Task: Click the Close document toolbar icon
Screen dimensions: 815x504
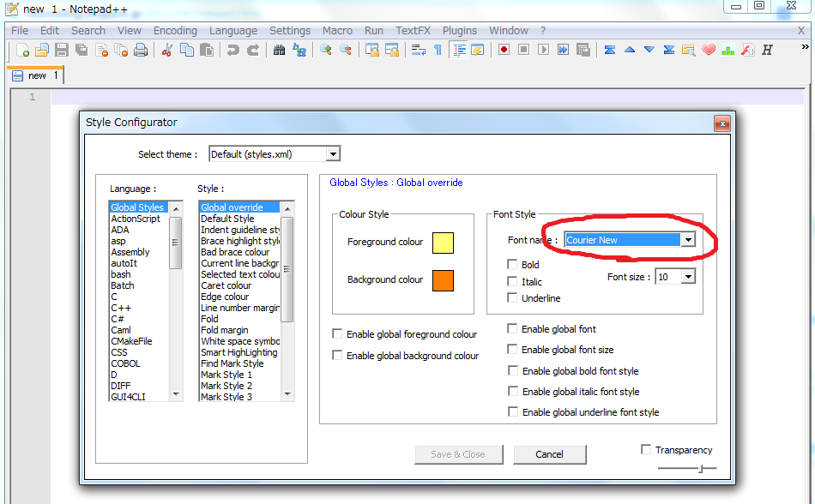Action: coord(101,51)
